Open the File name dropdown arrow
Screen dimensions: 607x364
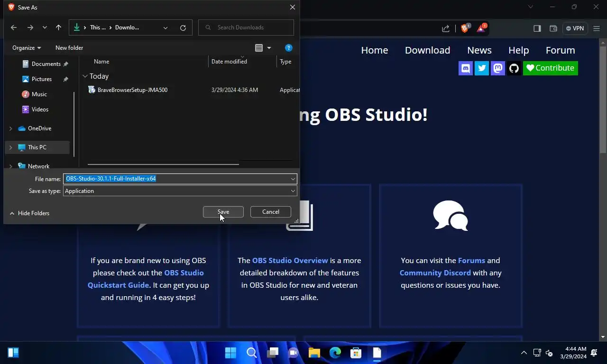point(293,179)
